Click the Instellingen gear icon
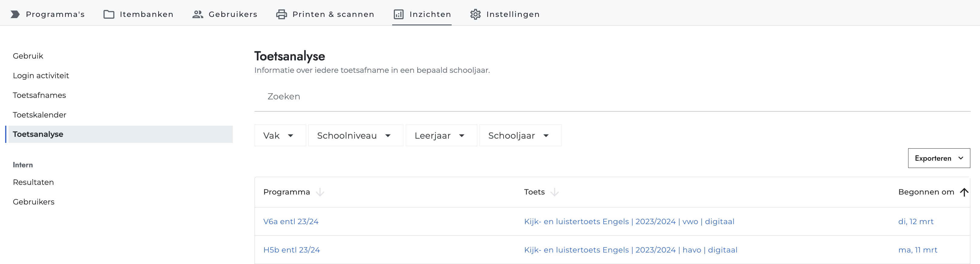The image size is (980, 264). tap(475, 14)
